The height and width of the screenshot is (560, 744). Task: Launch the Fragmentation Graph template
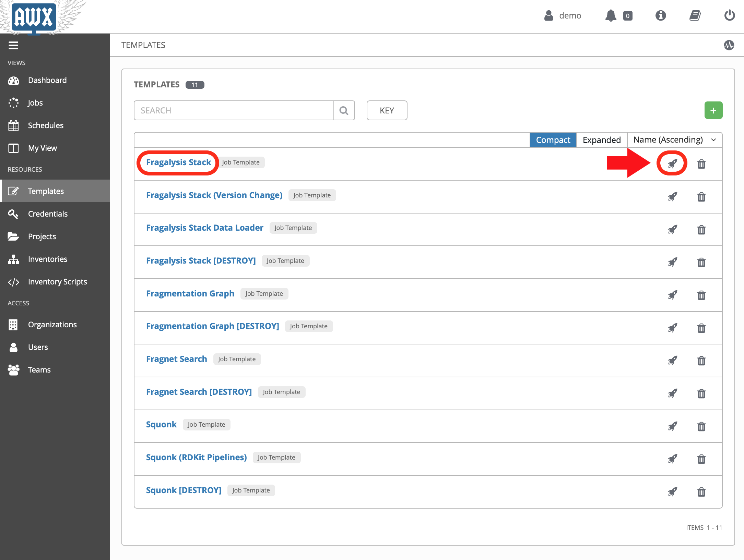click(672, 295)
